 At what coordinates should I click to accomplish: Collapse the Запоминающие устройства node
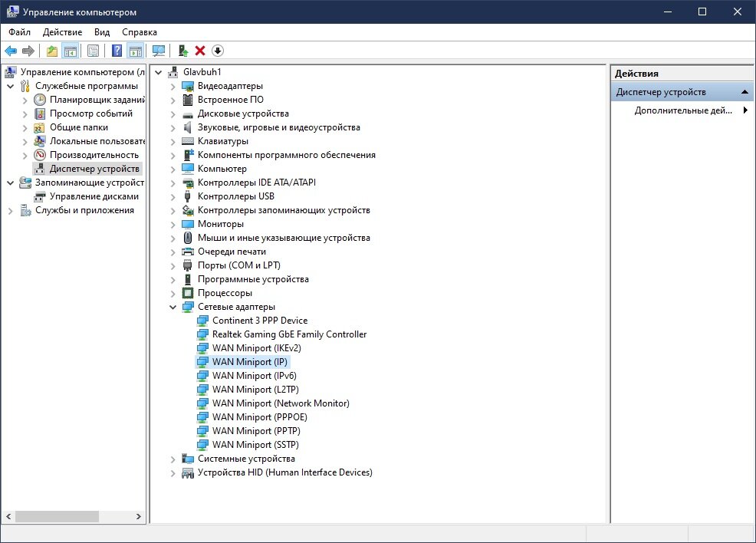coord(10,183)
